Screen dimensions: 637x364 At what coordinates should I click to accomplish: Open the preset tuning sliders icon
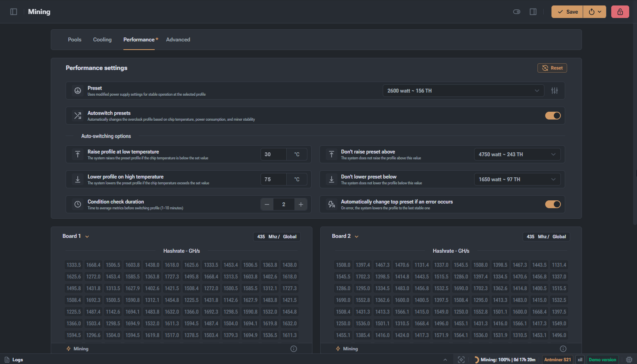point(555,91)
